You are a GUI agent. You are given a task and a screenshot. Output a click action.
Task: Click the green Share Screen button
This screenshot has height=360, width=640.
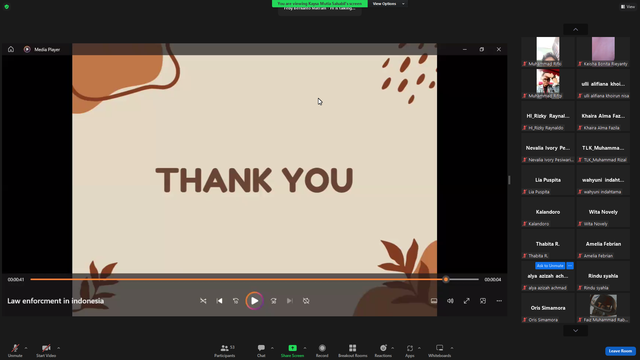(x=292, y=350)
